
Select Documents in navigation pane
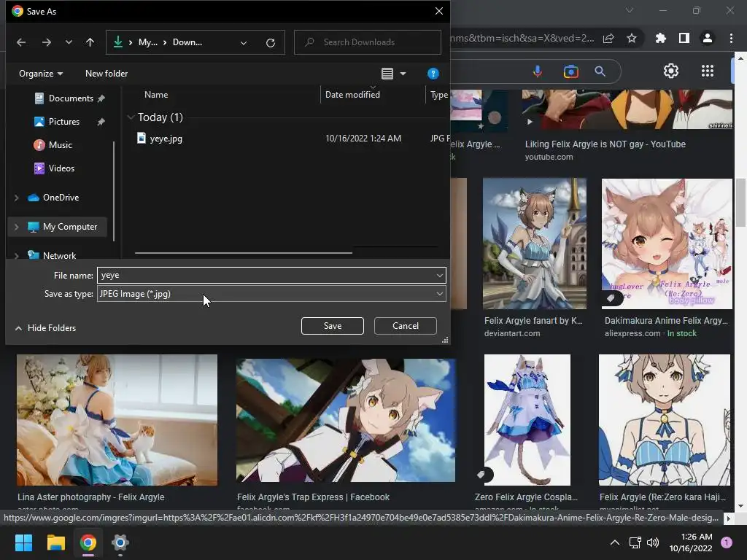pos(71,98)
